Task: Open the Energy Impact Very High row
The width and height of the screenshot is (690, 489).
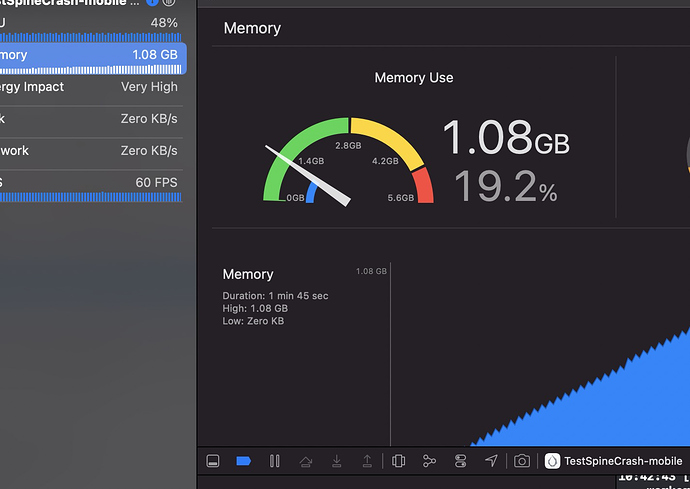Action: click(x=91, y=87)
